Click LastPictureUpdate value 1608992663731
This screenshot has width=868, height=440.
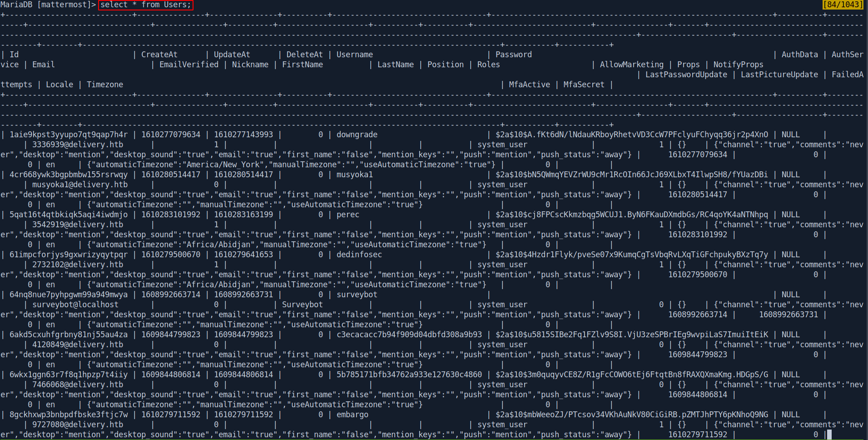coord(789,315)
